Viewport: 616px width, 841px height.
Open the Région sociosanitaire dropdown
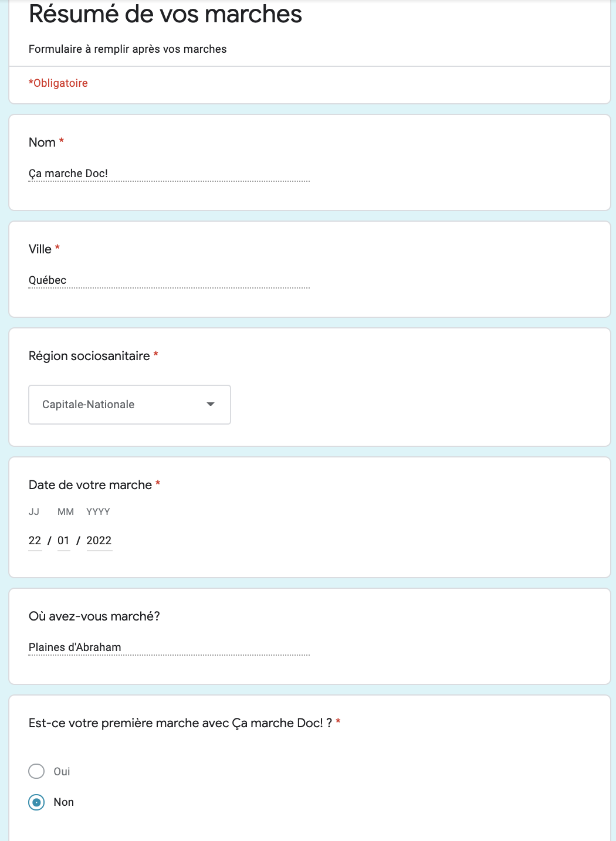130,405
